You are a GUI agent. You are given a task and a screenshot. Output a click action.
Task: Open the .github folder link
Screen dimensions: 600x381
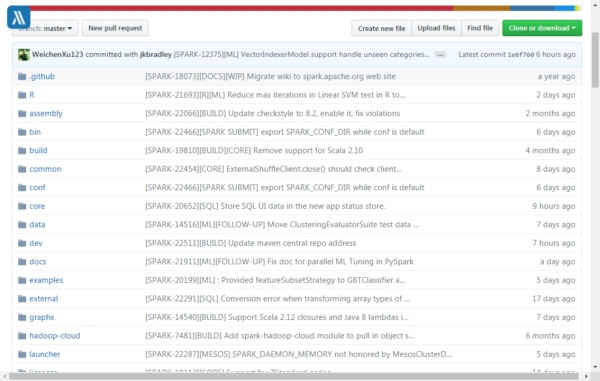click(x=42, y=77)
